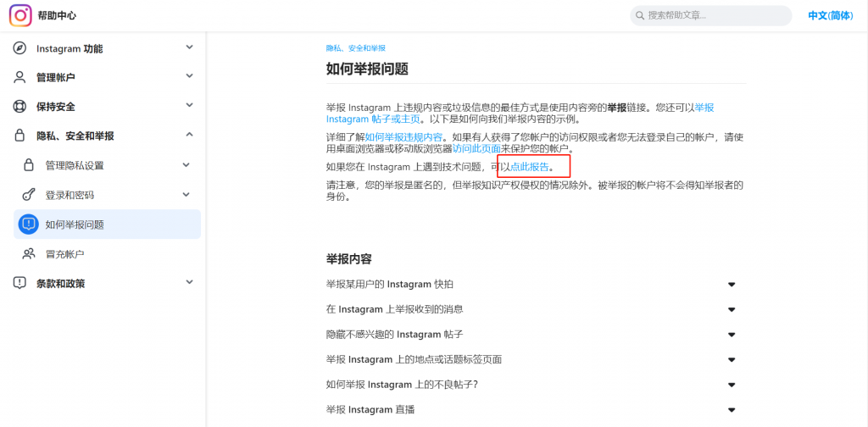Click the person icon beside 管理帐户
Image resolution: width=868 pixels, height=427 pixels.
[x=19, y=77]
